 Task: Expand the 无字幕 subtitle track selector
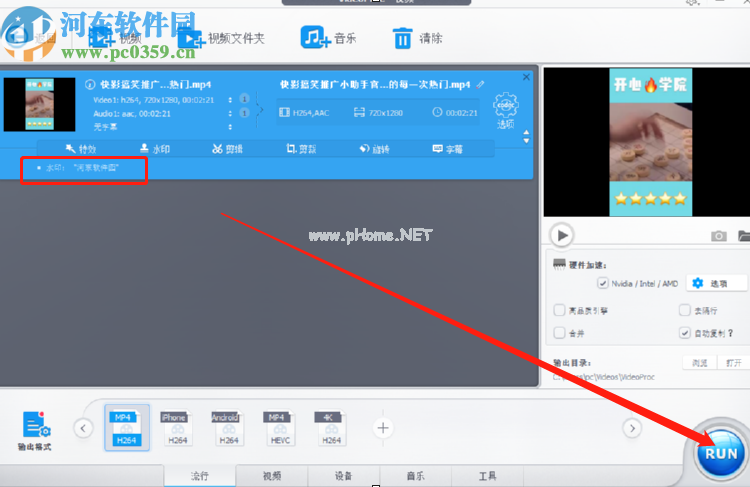click(x=231, y=127)
